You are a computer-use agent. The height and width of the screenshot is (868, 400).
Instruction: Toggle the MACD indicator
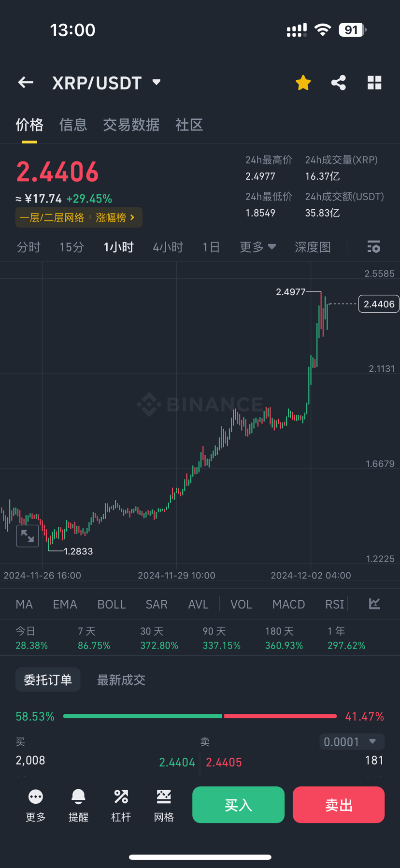[x=288, y=604]
